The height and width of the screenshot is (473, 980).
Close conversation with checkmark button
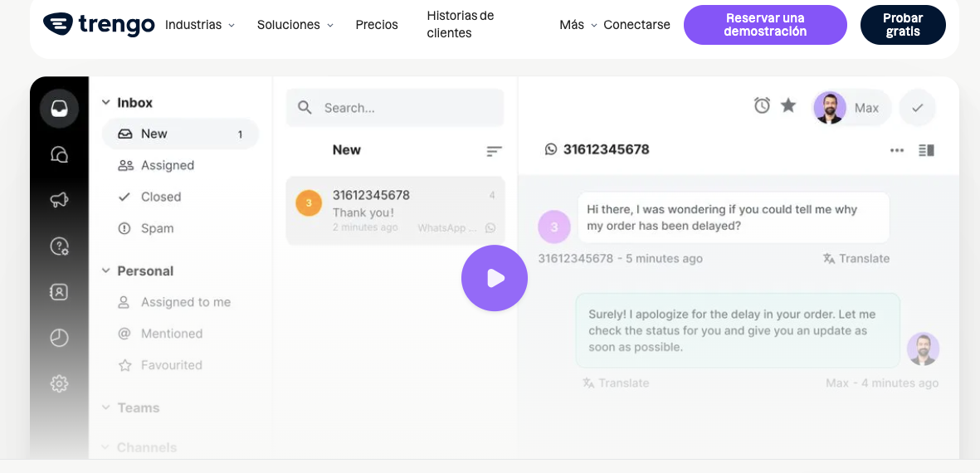coord(918,108)
